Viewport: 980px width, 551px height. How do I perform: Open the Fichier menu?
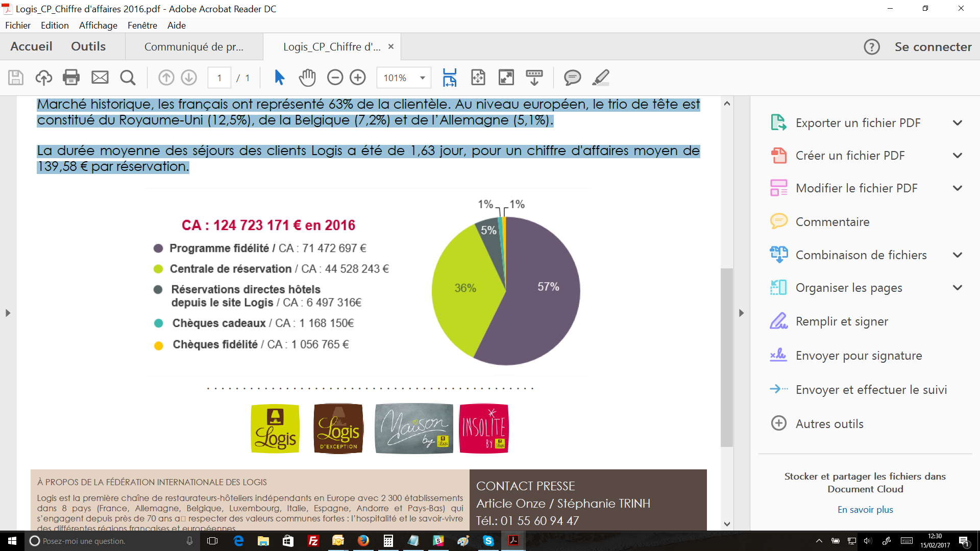[x=18, y=26]
